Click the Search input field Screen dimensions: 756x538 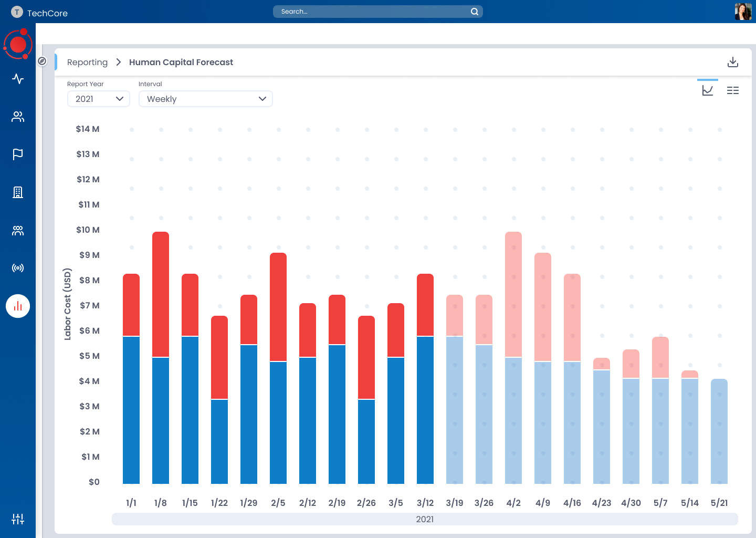click(373, 12)
